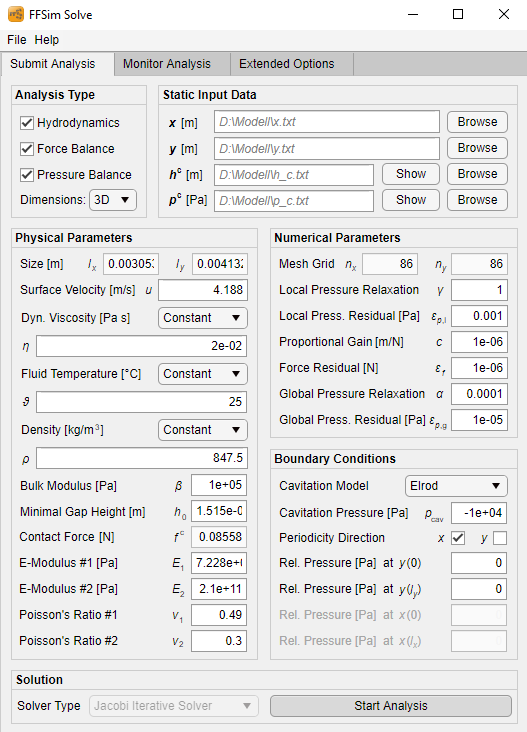This screenshot has height=732, width=527.
Task: Enable periodicity in y direction
Action: (x=499, y=538)
